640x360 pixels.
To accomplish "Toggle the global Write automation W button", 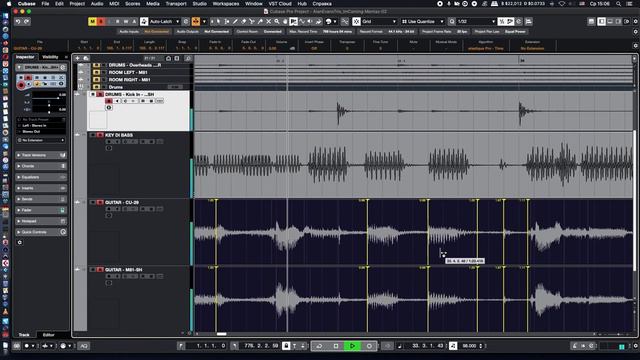I will tap(126, 22).
